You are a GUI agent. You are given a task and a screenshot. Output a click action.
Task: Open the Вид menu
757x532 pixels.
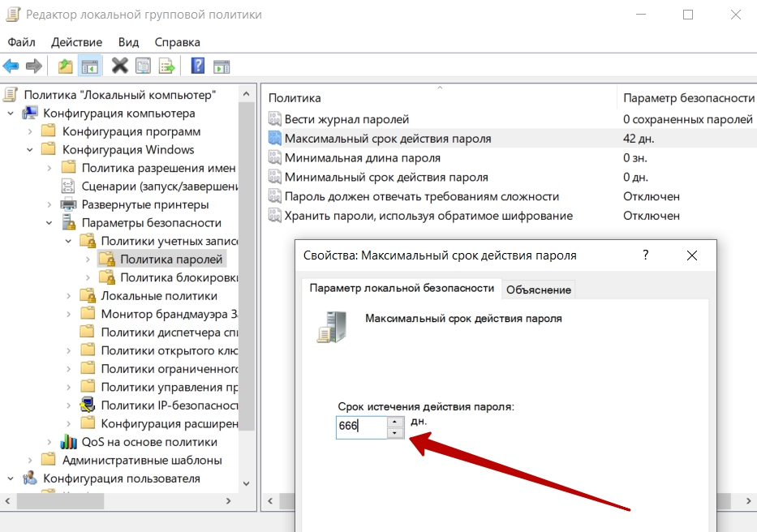click(x=128, y=42)
